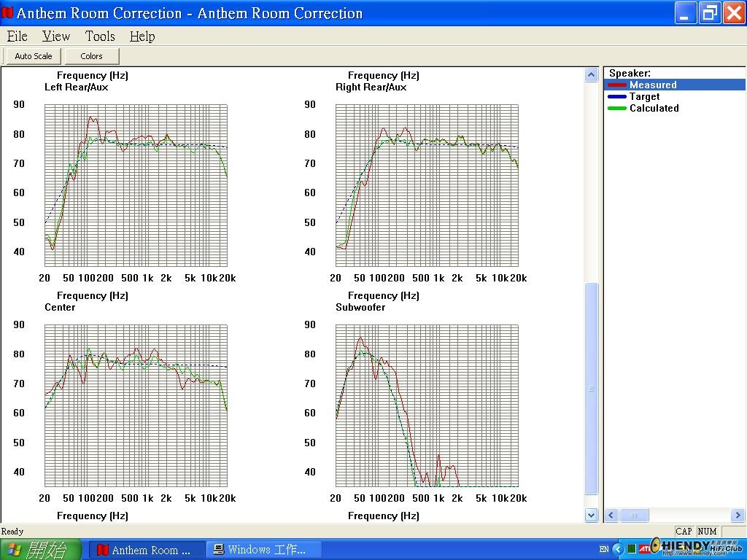The image size is (747, 560).
Task: Click the legend panel scroll-right arrow
Action: point(738,515)
